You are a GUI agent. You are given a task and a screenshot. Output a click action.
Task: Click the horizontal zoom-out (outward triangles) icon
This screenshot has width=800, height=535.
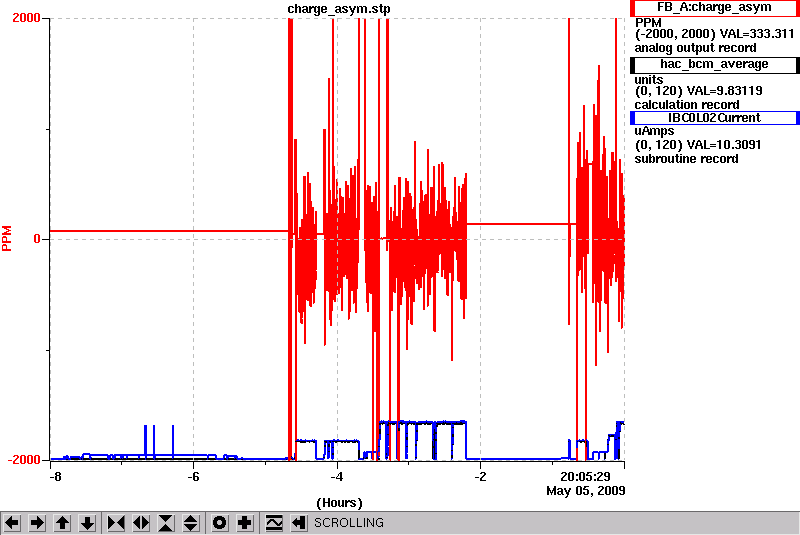tap(141, 523)
